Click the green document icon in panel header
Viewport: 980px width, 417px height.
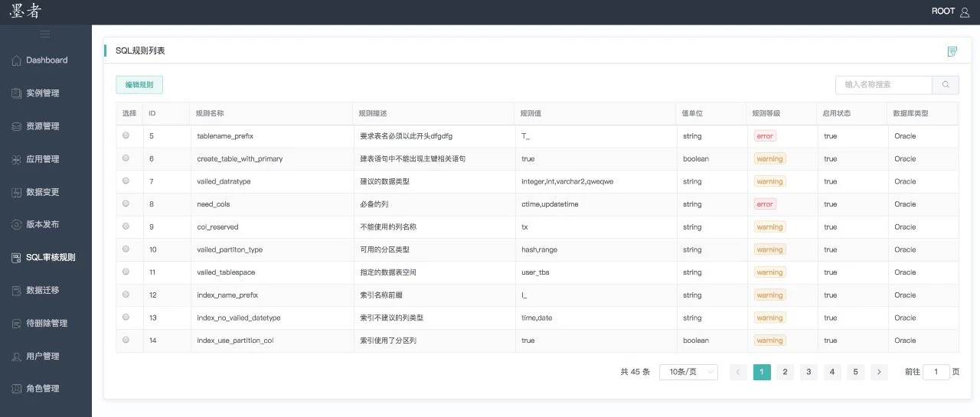tap(952, 51)
